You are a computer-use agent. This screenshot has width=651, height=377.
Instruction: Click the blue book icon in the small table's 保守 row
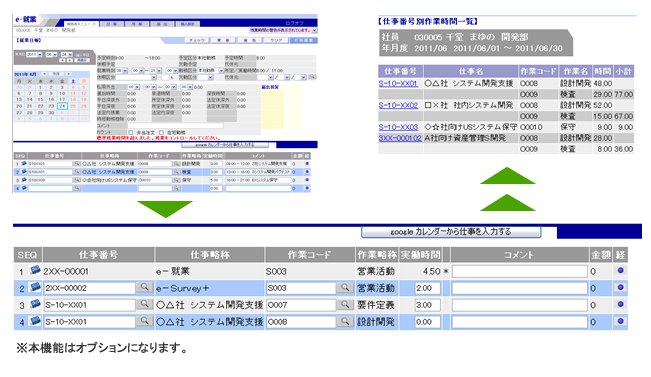24,180
